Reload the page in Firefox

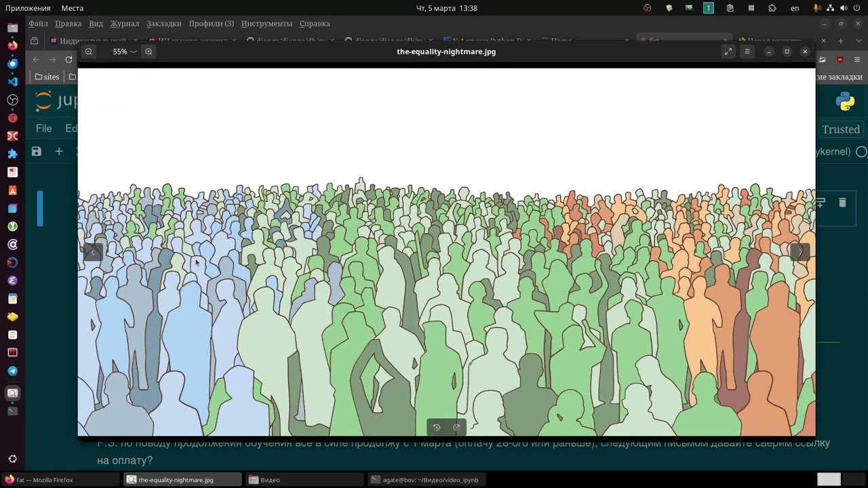68,60
